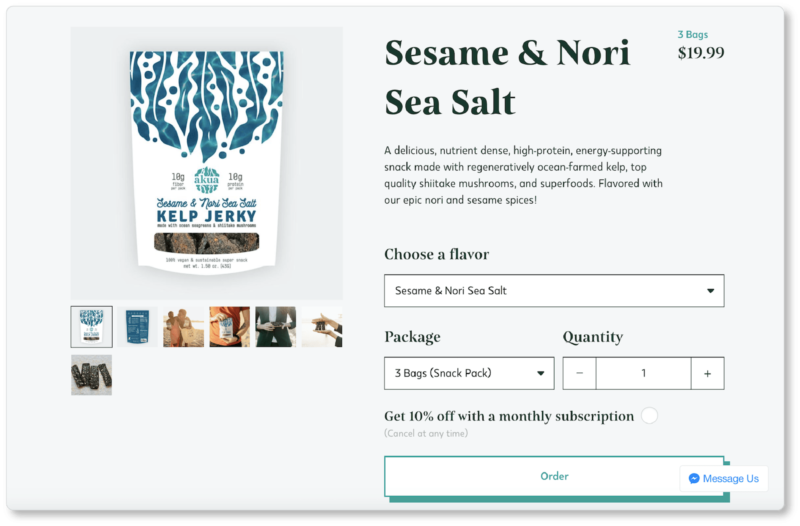Increase quantity with the plus button
Image resolution: width=800 pixels, height=526 pixels.
click(708, 373)
